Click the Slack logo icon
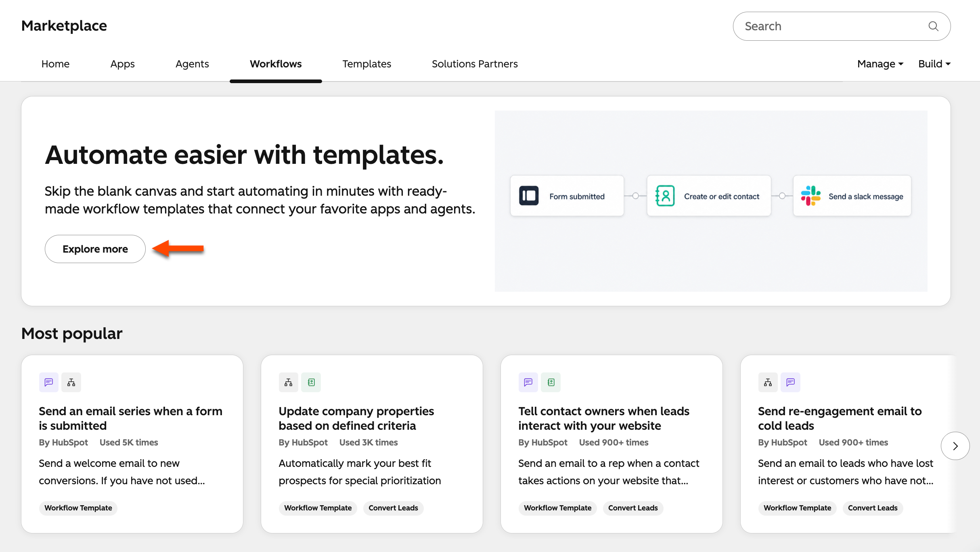This screenshot has height=552, width=980. (x=810, y=196)
